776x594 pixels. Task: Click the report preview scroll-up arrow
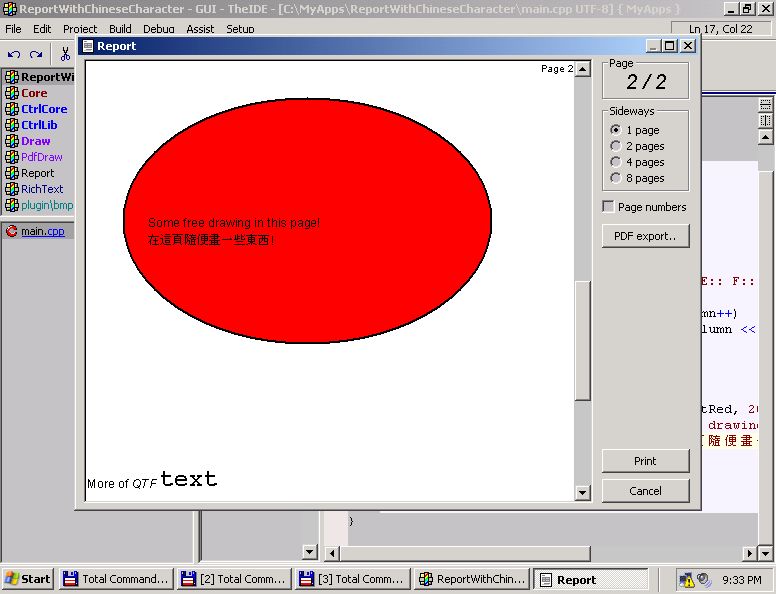[583, 70]
